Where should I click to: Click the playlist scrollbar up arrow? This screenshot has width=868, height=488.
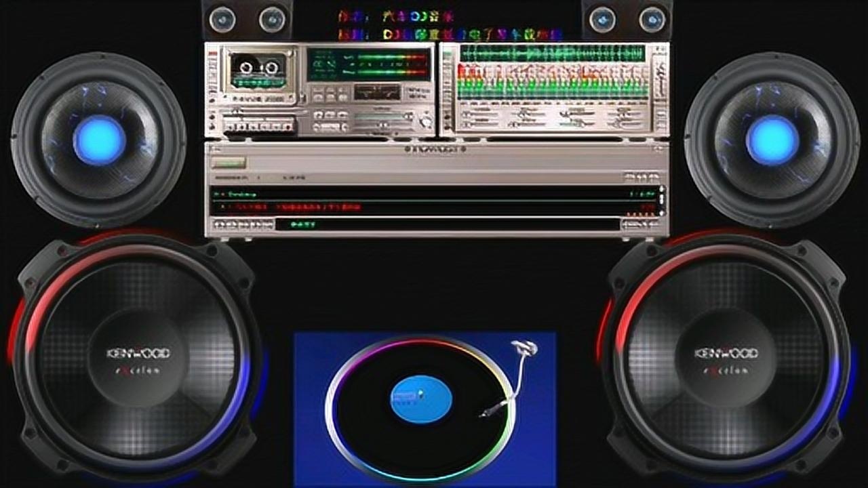pos(662,190)
